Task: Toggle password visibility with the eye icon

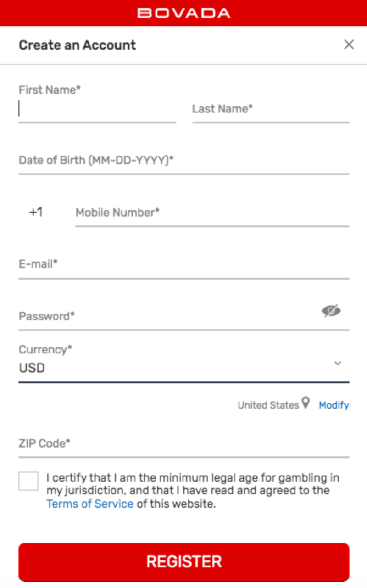Action: (331, 311)
